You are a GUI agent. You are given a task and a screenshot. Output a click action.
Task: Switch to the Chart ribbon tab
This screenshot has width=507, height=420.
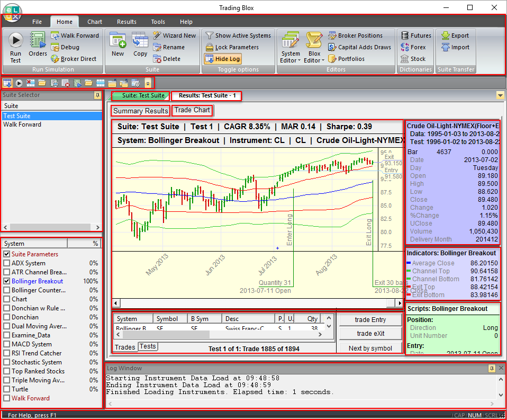click(94, 22)
